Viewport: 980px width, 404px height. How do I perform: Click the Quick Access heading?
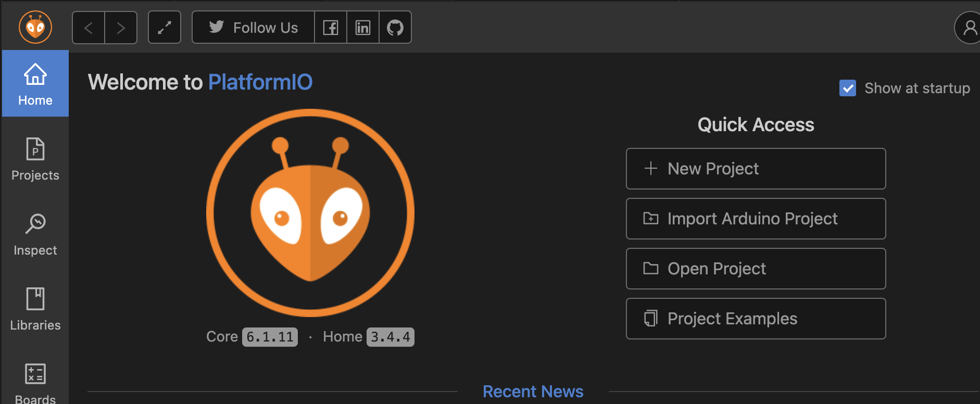(x=756, y=125)
